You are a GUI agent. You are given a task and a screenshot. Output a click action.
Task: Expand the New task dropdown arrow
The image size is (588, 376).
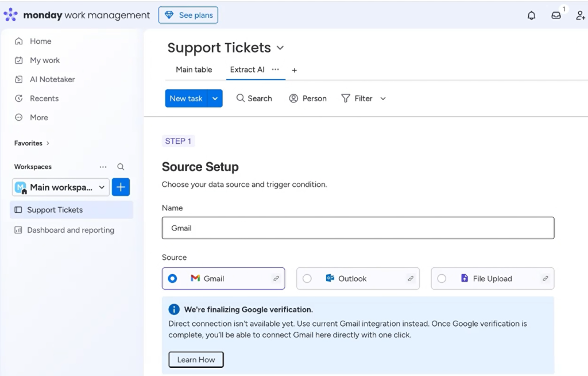(x=215, y=98)
